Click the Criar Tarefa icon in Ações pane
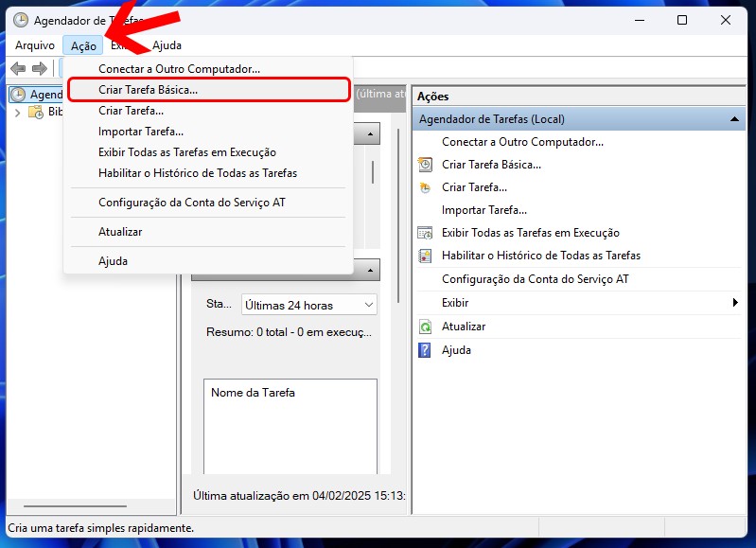This screenshot has width=756, height=548. [x=425, y=187]
